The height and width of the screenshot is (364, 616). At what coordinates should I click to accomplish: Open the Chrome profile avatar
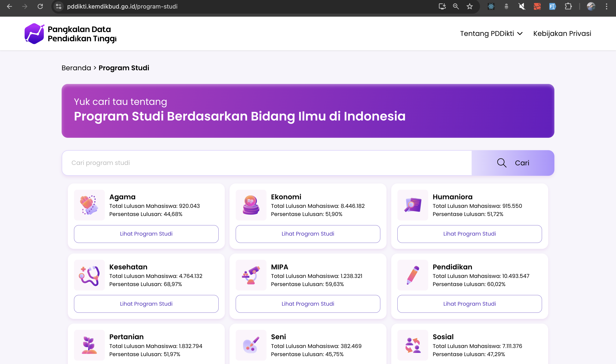[591, 6]
